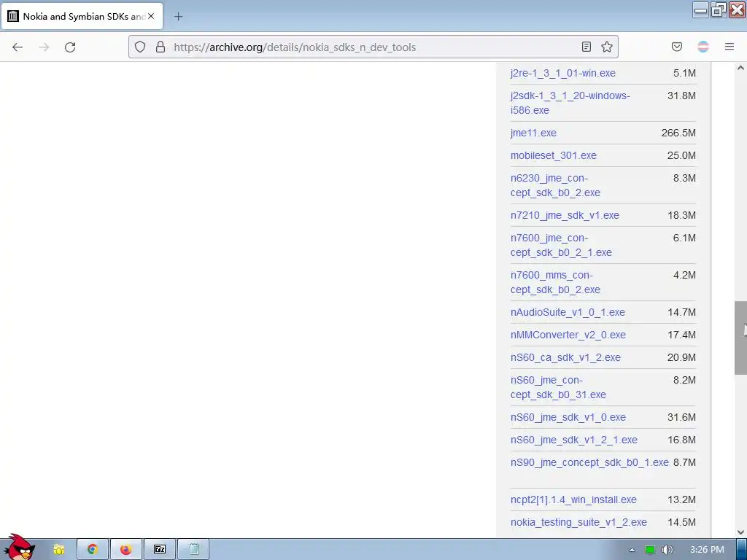Image resolution: width=747 pixels, height=560 pixels.
Task: Click the forward navigation arrow
Action: click(44, 47)
